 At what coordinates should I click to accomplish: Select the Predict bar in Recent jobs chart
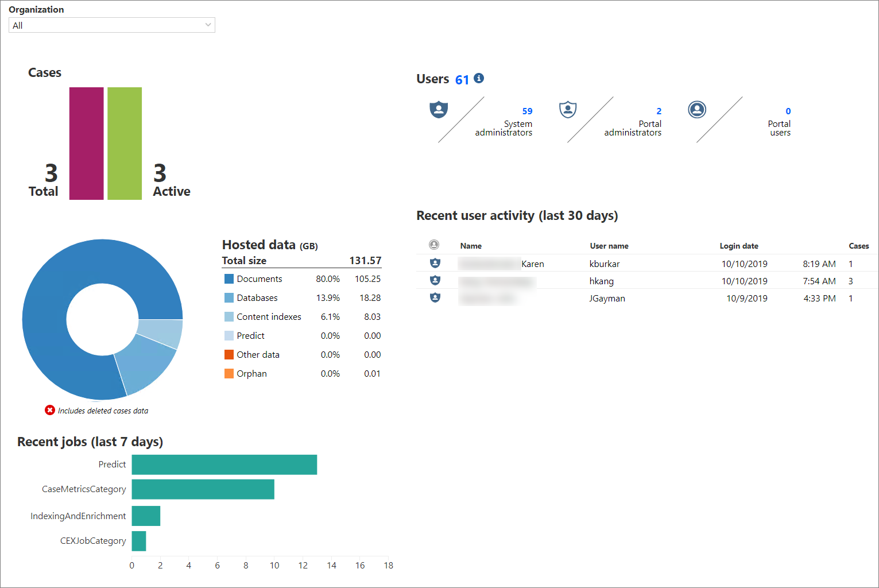(x=224, y=464)
